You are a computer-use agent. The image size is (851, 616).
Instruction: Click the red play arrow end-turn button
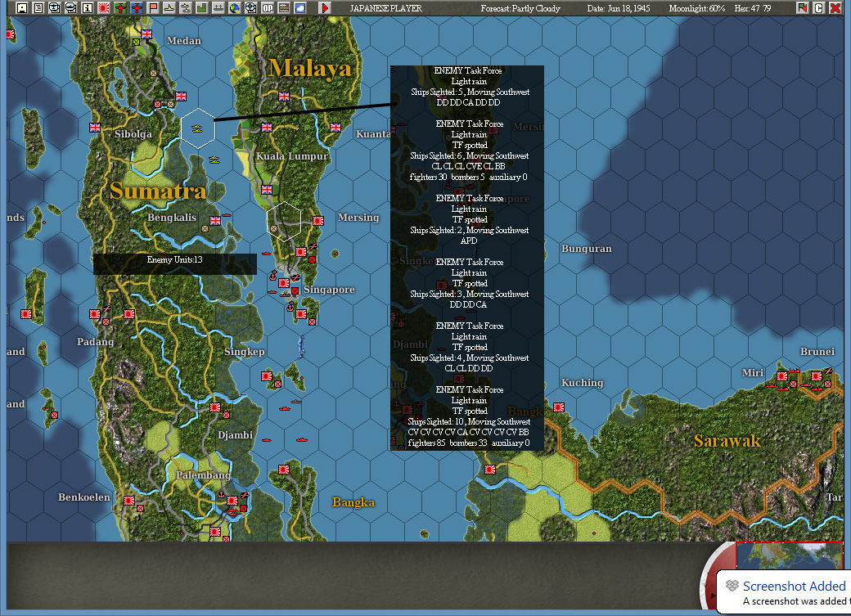tap(325, 7)
